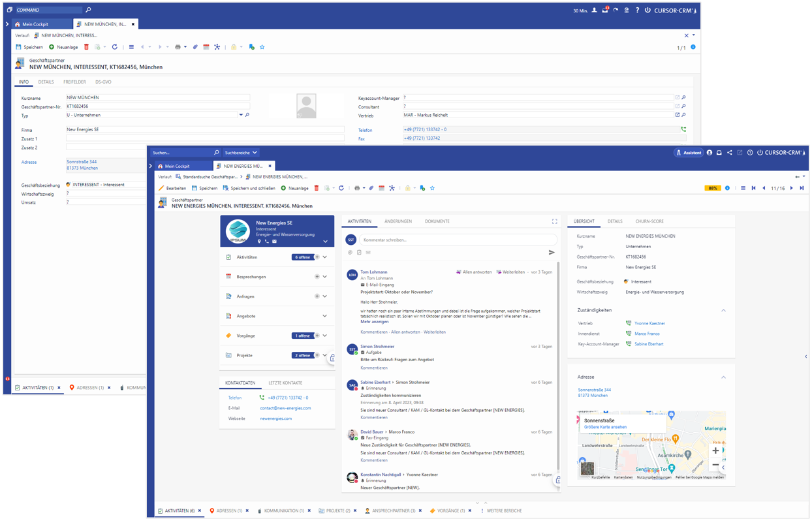Click the Assistent button in the header
The height and width of the screenshot is (521, 812).
click(x=688, y=153)
